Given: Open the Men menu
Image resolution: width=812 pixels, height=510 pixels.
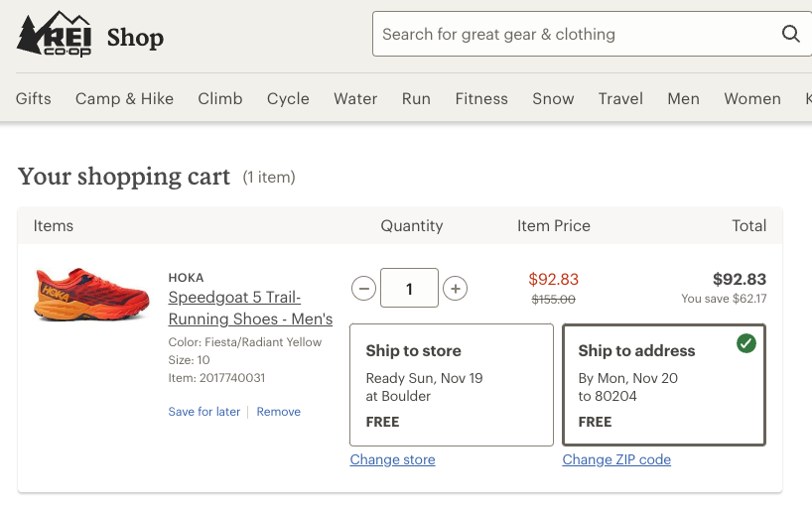Looking at the screenshot, I should (683, 98).
